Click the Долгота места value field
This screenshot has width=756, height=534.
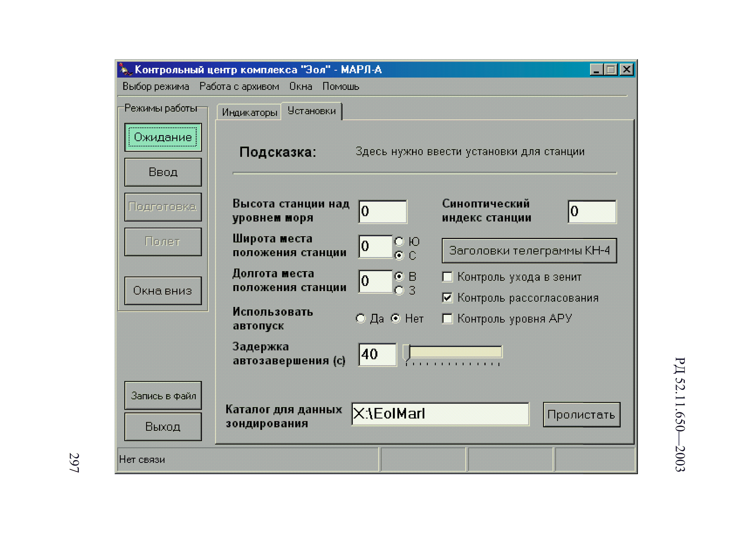click(x=376, y=281)
